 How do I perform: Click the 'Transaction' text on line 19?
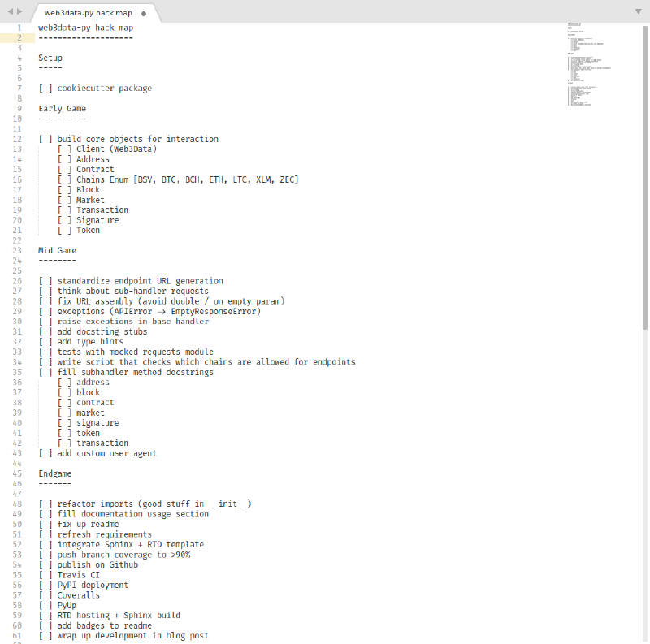click(x=102, y=210)
